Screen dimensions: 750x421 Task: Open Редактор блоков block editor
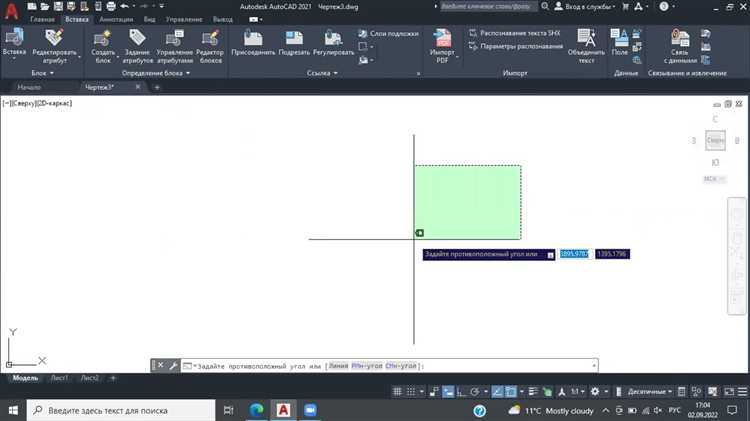[210, 42]
